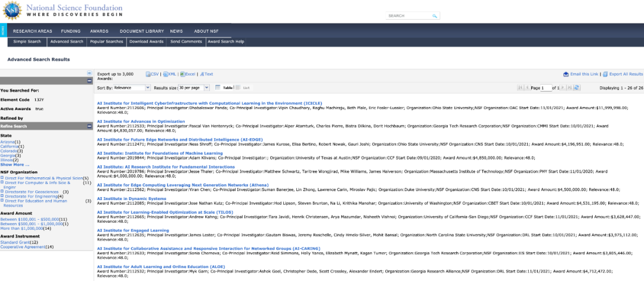
Task: Click the Excel export icon
Action: coord(182,74)
